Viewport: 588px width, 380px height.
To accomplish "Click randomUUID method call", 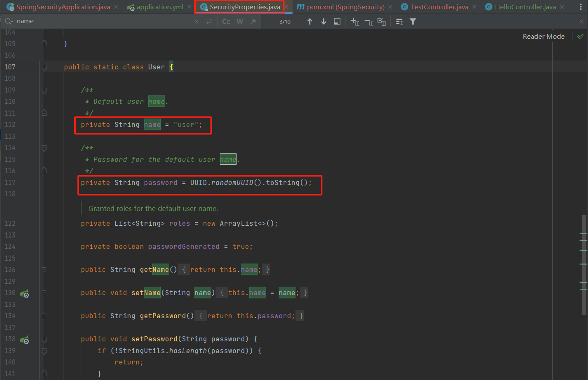I will click(232, 182).
